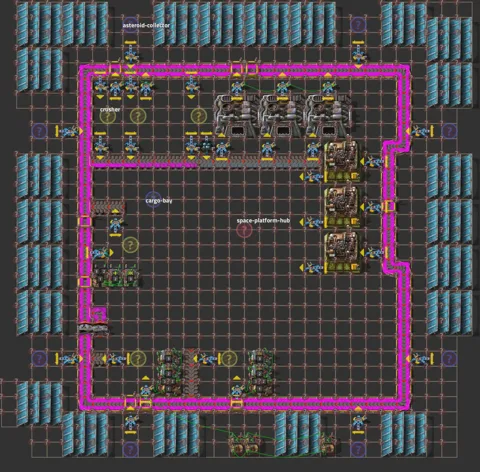This screenshot has width=480, height=472.
Task: Select inserter beside upper-right purple placeholder
Action: point(419,131)
